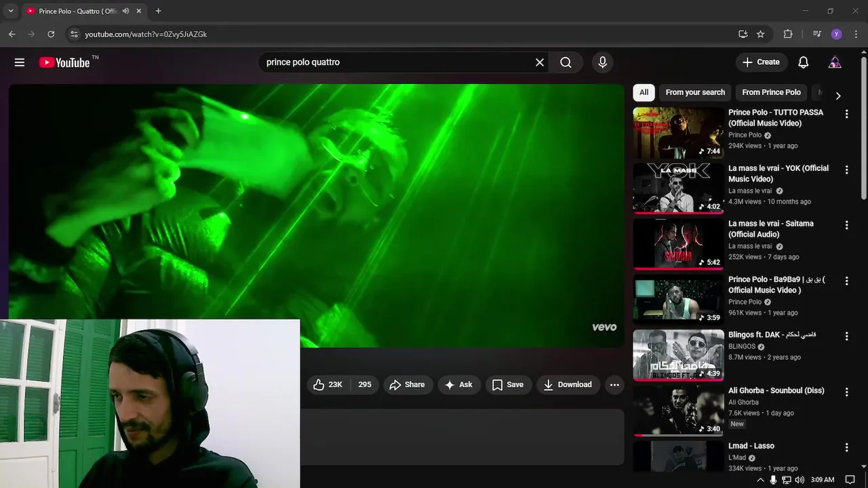The image size is (868, 488).
Task: Open media controls icon in toolbar
Action: click(x=817, y=34)
